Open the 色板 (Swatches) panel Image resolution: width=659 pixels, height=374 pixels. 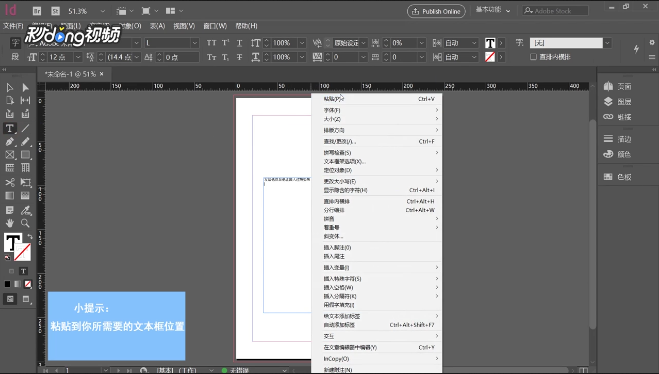click(617, 176)
